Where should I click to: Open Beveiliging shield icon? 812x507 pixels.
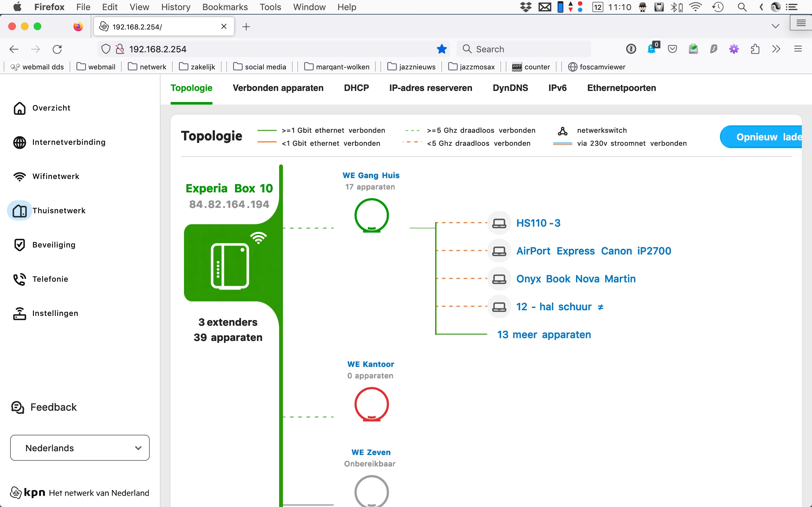[x=19, y=245]
